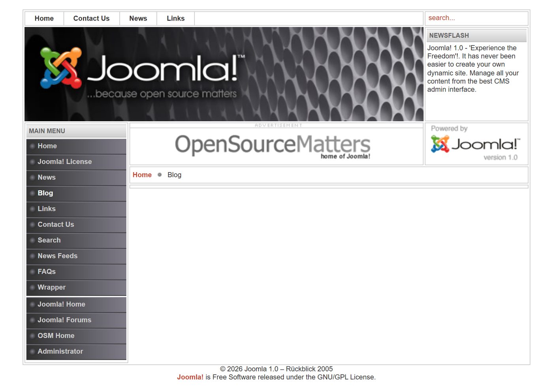The image size is (553, 392).
Task: Select Blog in the Main Menu sidebar
Action: coord(76,193)
